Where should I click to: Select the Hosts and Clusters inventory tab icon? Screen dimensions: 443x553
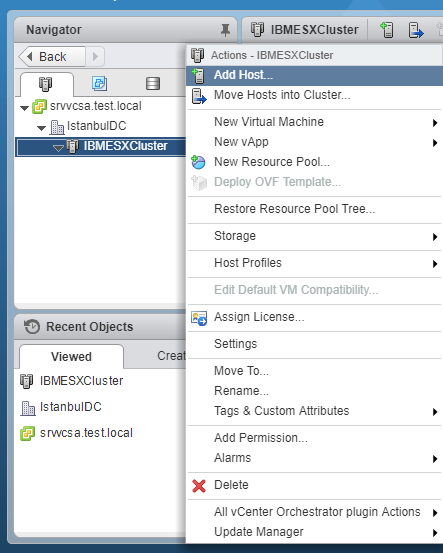[45, 84]
